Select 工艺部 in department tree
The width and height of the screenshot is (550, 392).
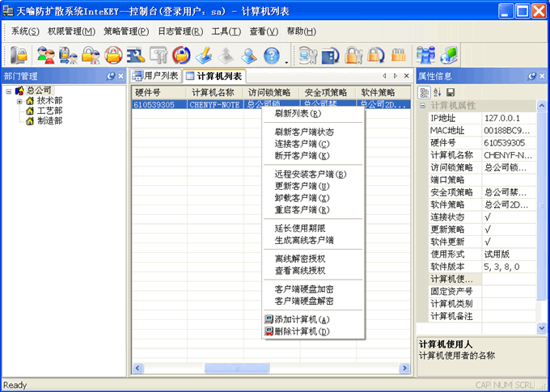tap(50, 112)
